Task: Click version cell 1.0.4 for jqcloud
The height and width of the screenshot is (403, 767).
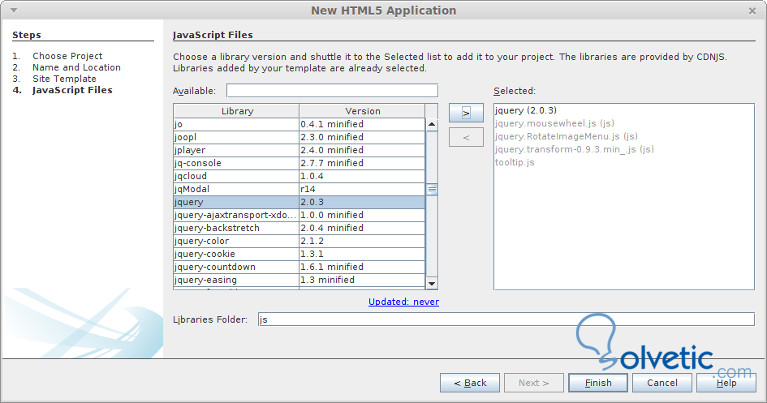Action: (x=362, y=176)
